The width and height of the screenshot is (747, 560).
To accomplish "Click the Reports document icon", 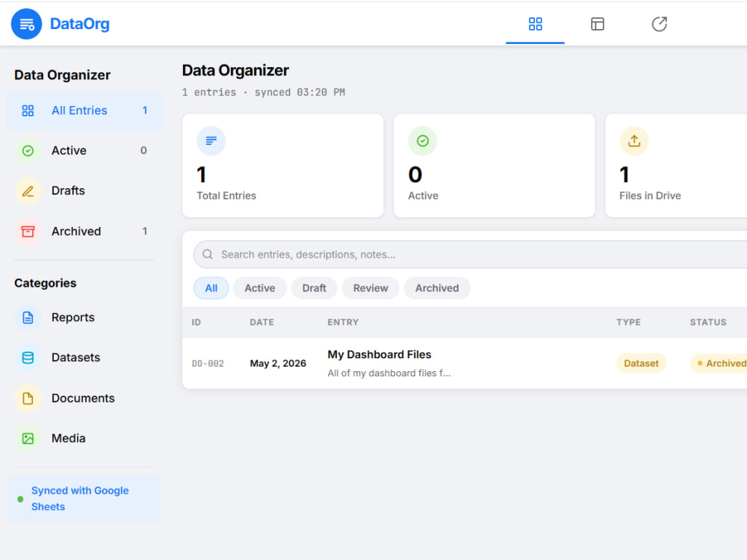I will click(28, 317).
